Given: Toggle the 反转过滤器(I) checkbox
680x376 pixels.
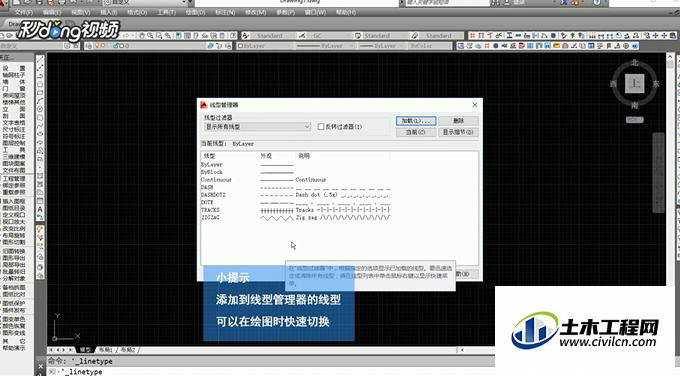Looking at the screenshot, I should pyautogui.click(x=321, y=127).
